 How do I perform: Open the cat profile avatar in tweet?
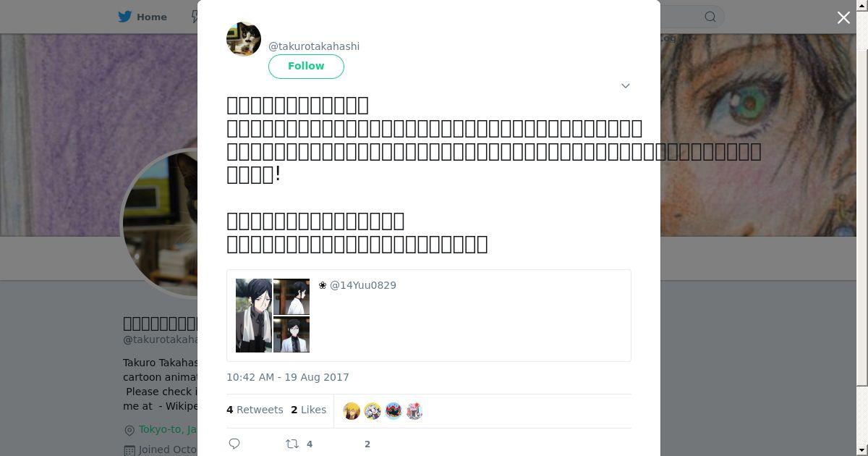[244, 39]
